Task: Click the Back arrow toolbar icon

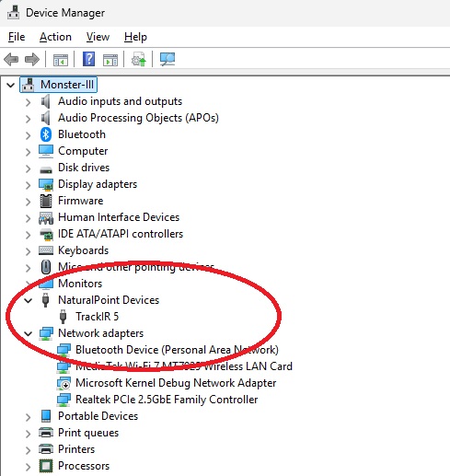Action: [x=11, y=59]
